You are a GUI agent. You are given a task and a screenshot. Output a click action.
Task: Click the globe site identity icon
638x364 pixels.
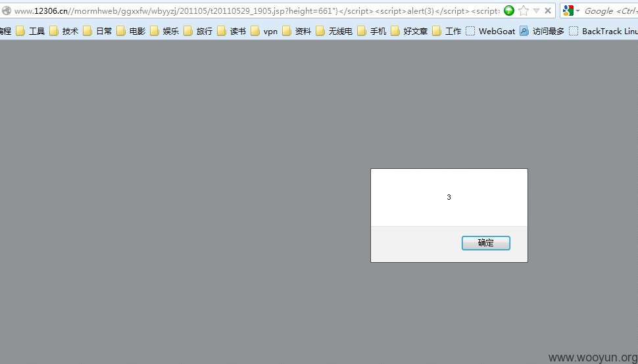[7, 11]
